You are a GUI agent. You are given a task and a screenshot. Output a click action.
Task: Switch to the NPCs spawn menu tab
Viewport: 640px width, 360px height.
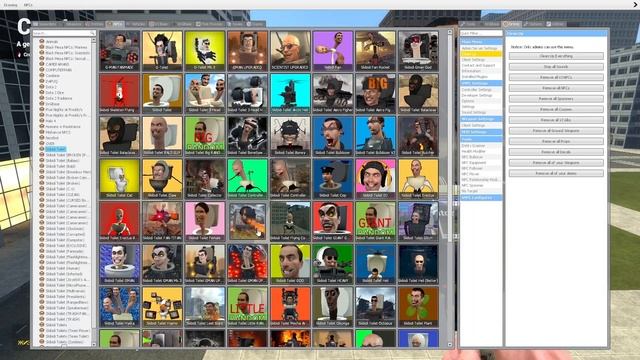[115, 24]
